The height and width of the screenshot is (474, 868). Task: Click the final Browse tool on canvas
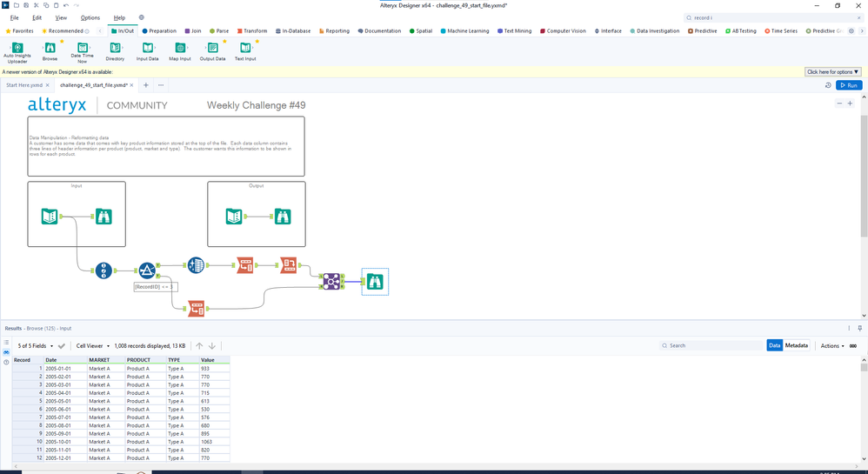tap(375, 282)
